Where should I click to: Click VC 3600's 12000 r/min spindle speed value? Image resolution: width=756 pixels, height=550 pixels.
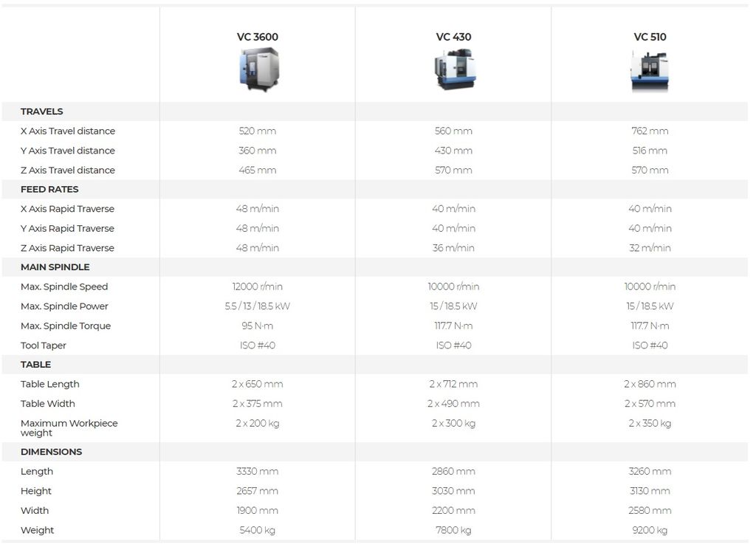tap(258, 286)
